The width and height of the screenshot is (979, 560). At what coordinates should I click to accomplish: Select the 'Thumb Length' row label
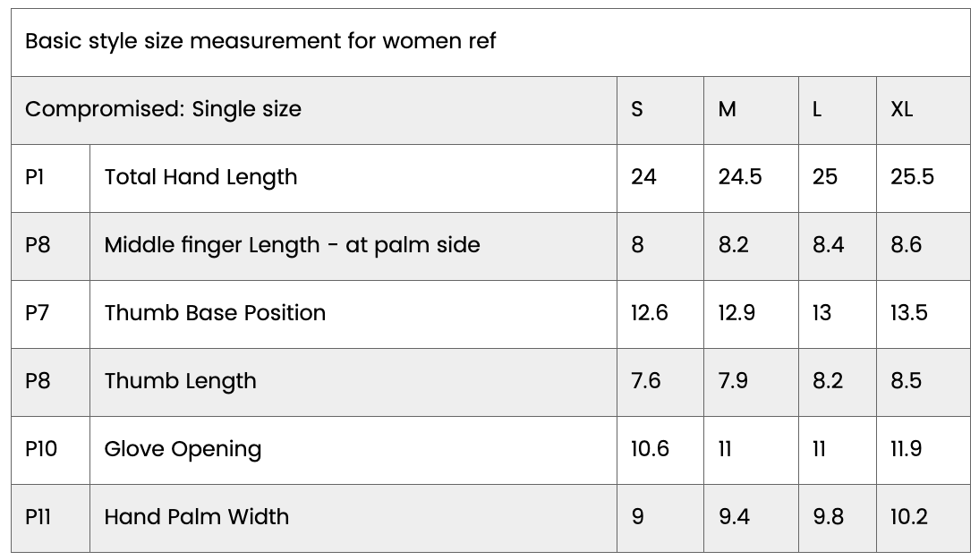[180, 381]
